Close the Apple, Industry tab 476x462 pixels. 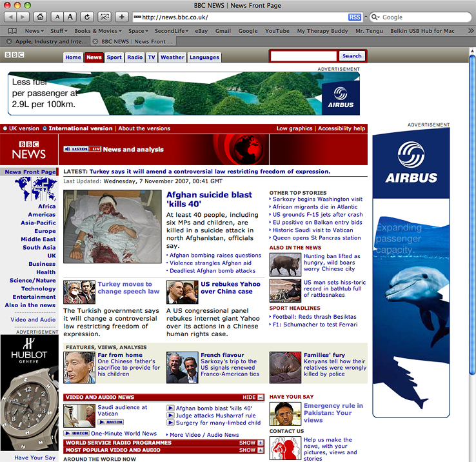(9, 41)
